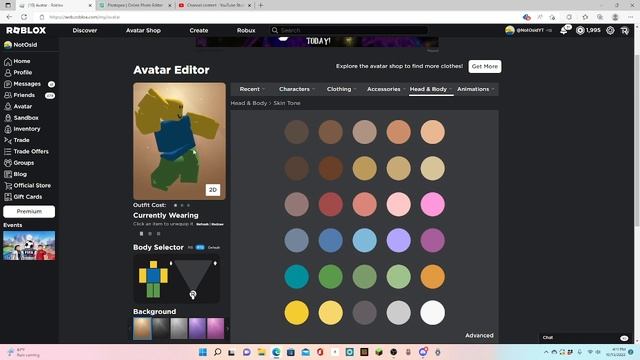This screenshot has height=360, width=640.
Task: Open File Explorer from the taskbar
Action: [261, 352]
